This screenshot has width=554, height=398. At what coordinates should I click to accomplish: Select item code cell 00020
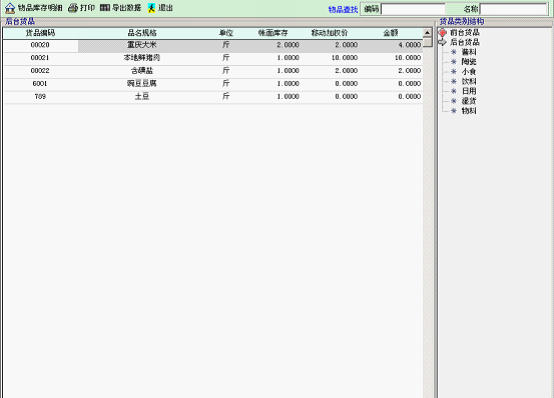pos(40,45)
